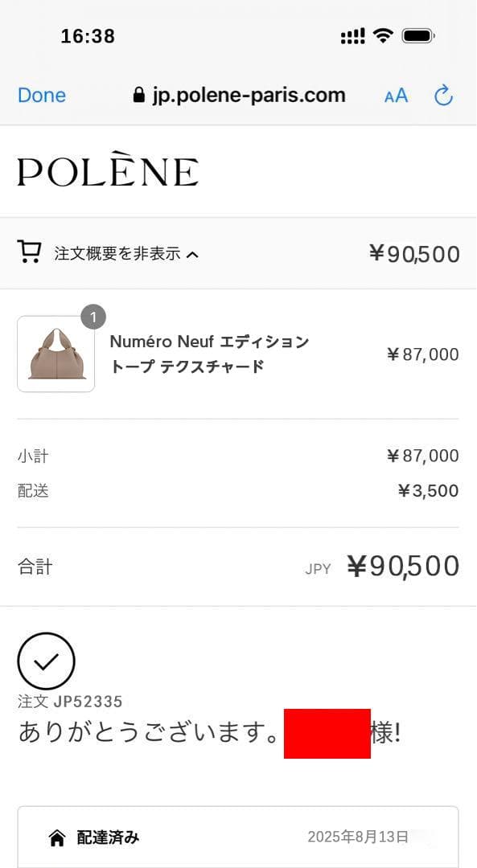Select the order number JP52335 link
477x868 pixels.
point(70,701)
